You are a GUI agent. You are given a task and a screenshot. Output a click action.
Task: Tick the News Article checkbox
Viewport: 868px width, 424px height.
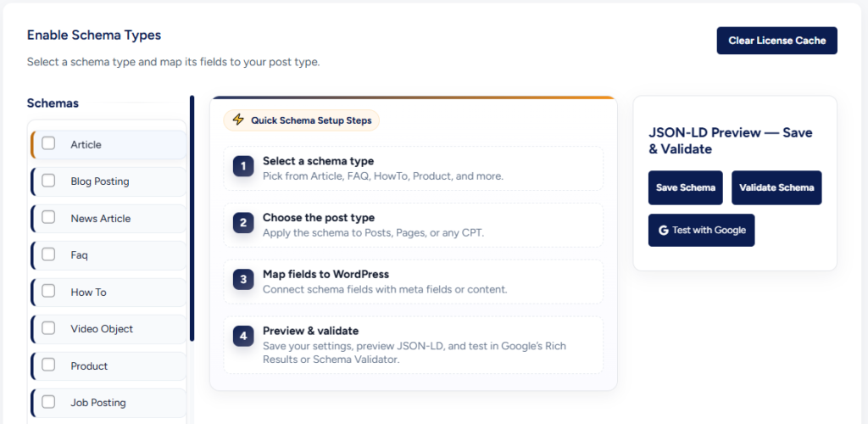pyautogui.click(x=49, y=218)
